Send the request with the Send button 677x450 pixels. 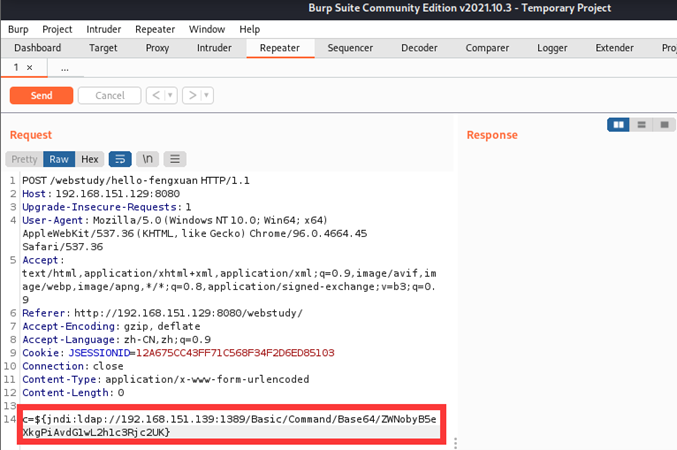tap(41, 95)
